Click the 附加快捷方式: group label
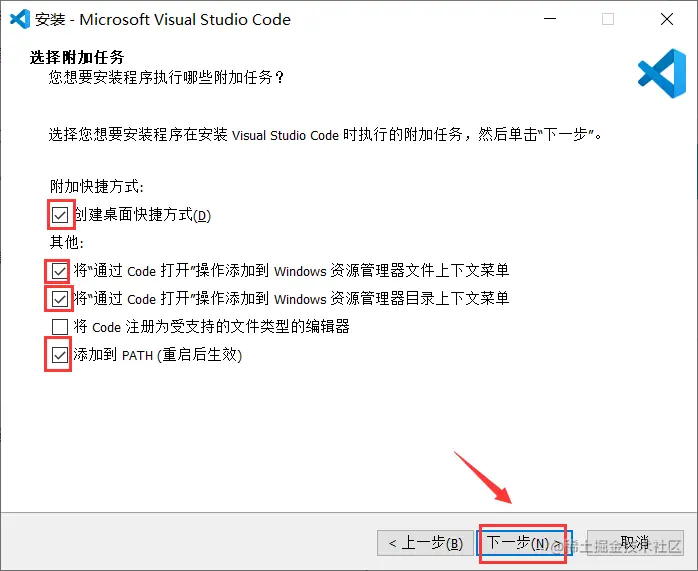698x571 pixels. pos(97,186)
